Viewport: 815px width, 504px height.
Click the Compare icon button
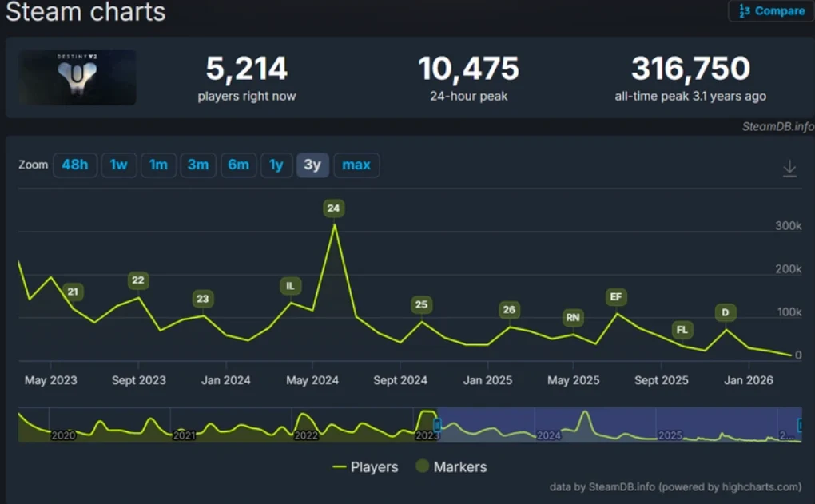(x=769, y=11)
